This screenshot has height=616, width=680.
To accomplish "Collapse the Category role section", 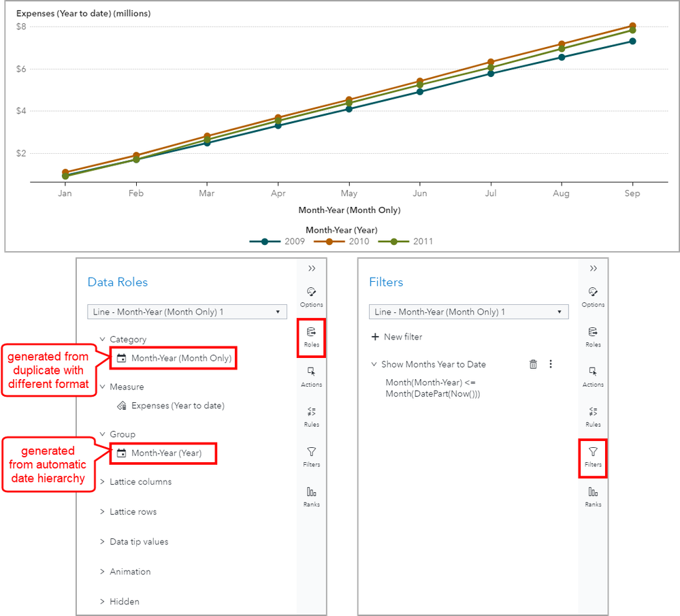I will (102, 339).
